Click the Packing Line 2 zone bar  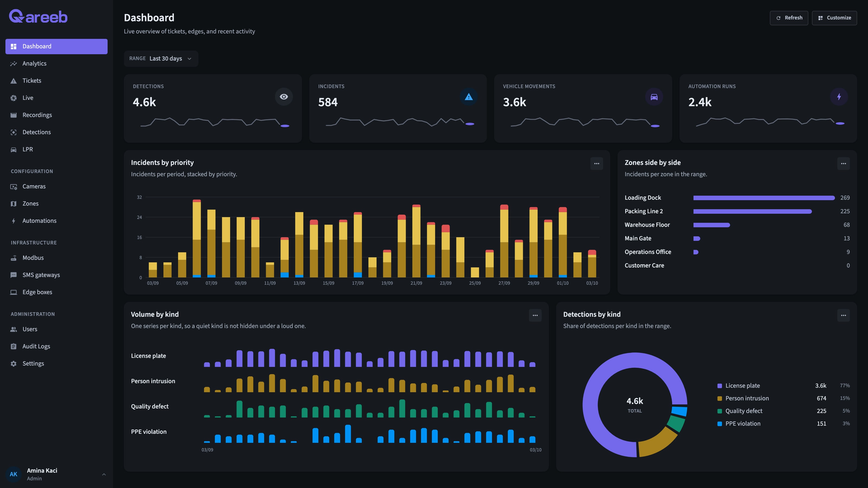[752, 211]
